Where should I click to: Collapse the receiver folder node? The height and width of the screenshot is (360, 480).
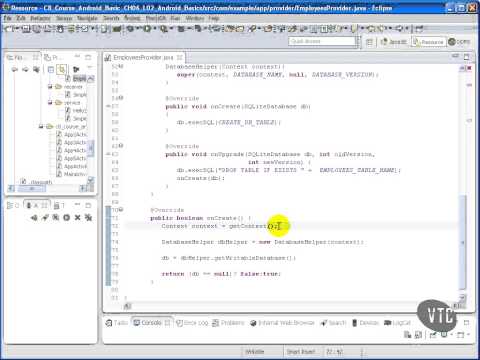point(50,87)
